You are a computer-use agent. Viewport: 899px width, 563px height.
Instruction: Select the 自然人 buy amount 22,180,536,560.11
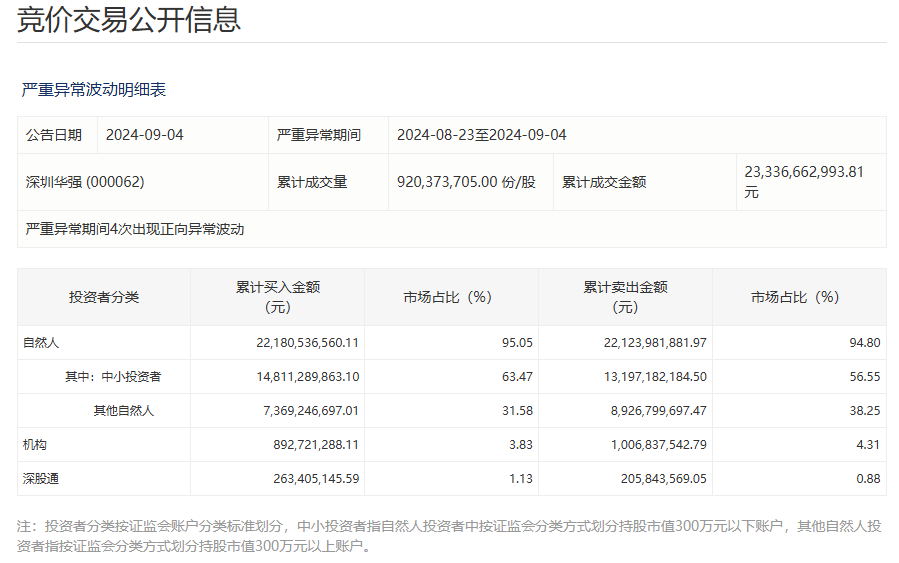click(x=293, y=343)
